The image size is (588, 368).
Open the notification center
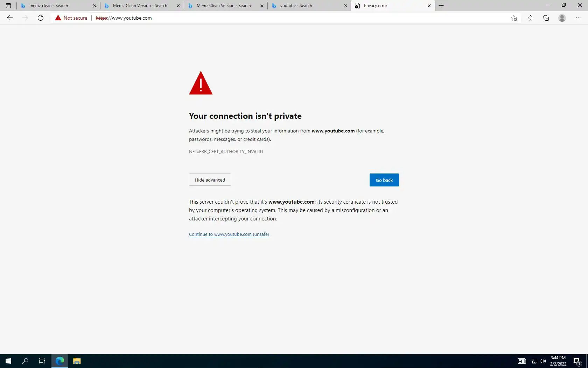point(577,361)
